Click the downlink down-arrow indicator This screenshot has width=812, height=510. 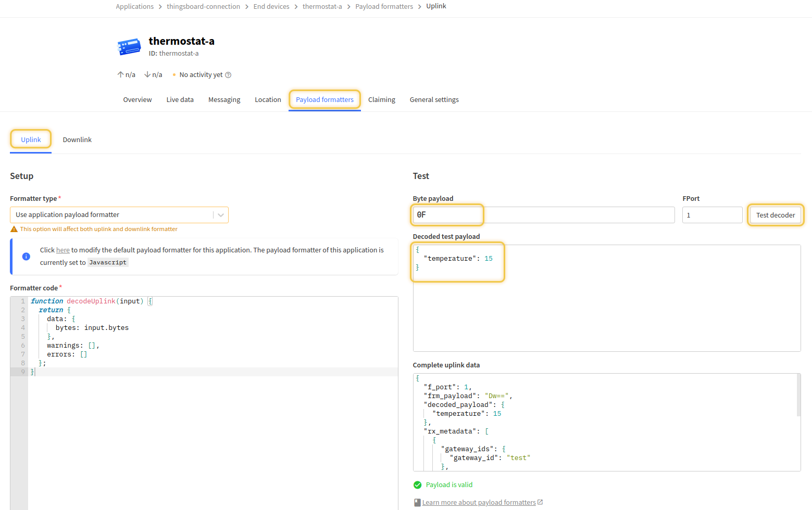147,75
